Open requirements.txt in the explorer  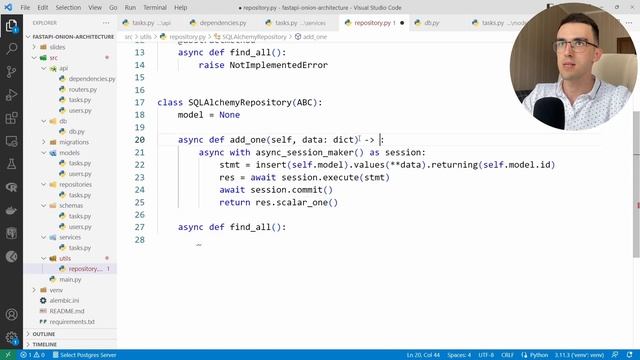coord(72,322)
